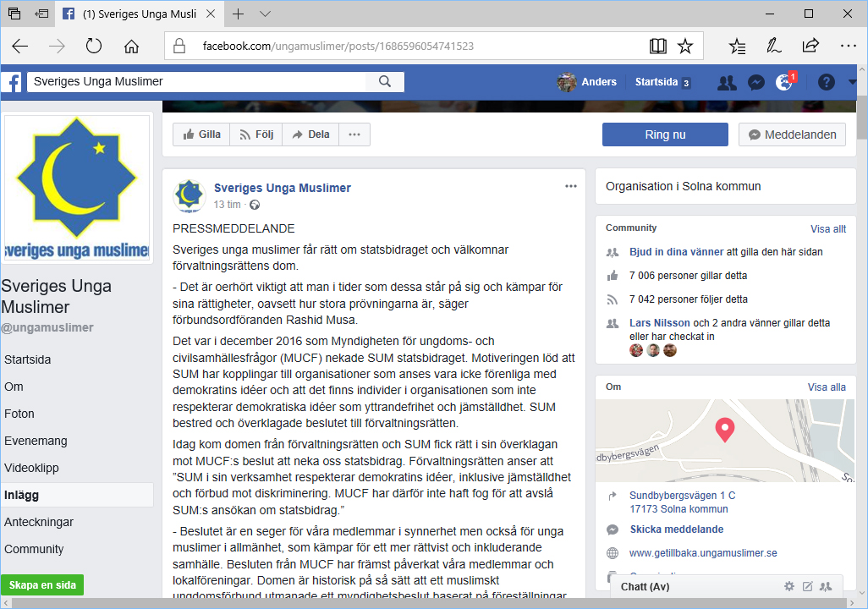Open Sundbybergsvägen 1 C address link
The width and height of the screenshot is (868, 609).
[x=683, y=502]
